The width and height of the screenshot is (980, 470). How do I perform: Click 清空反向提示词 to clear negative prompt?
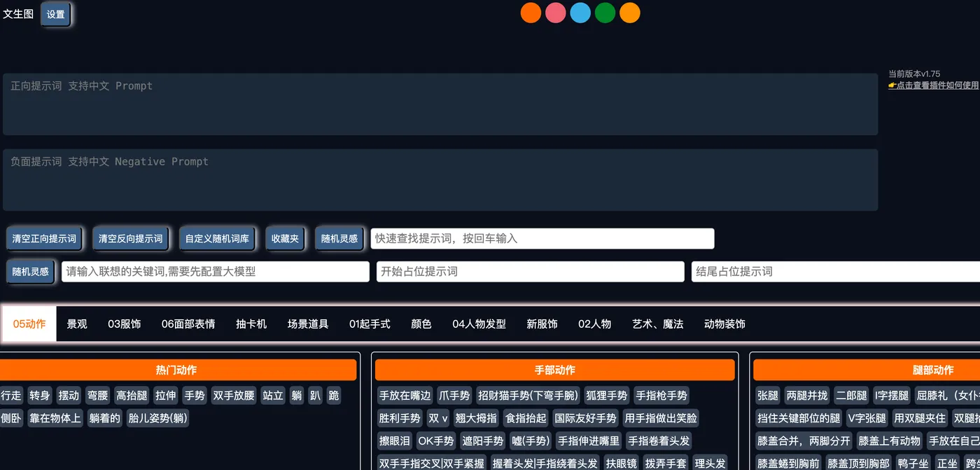(x=130, y=238)
